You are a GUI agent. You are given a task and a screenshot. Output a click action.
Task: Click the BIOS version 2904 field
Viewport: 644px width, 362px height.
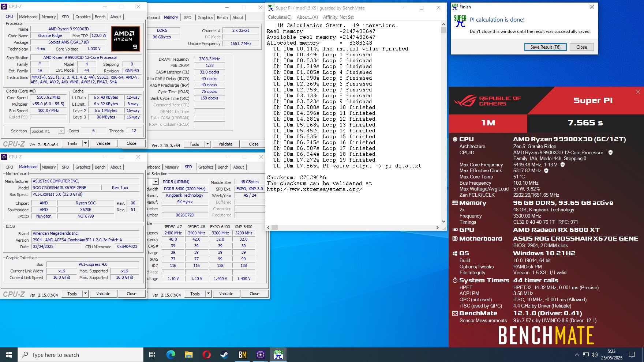click(85, 240)
